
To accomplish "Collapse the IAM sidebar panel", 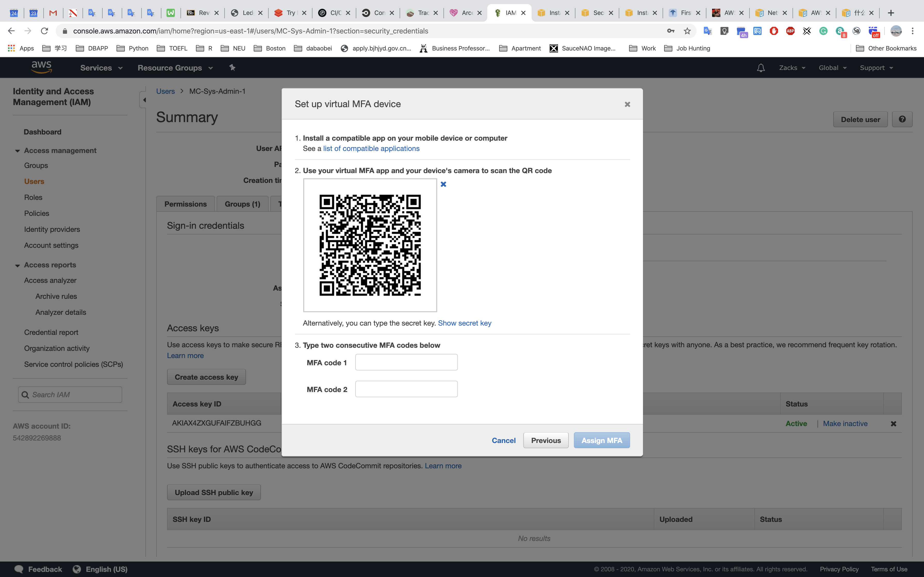I will coord(144,100).
